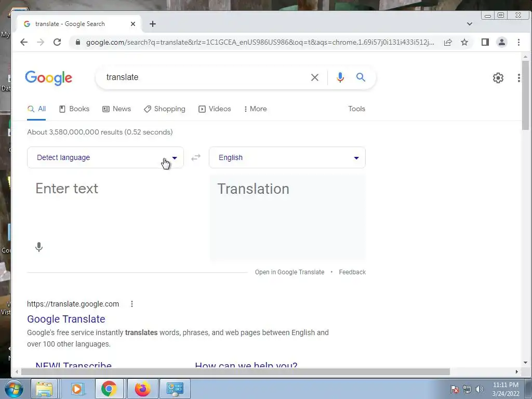Close the translate - Google Search tab

133,24
